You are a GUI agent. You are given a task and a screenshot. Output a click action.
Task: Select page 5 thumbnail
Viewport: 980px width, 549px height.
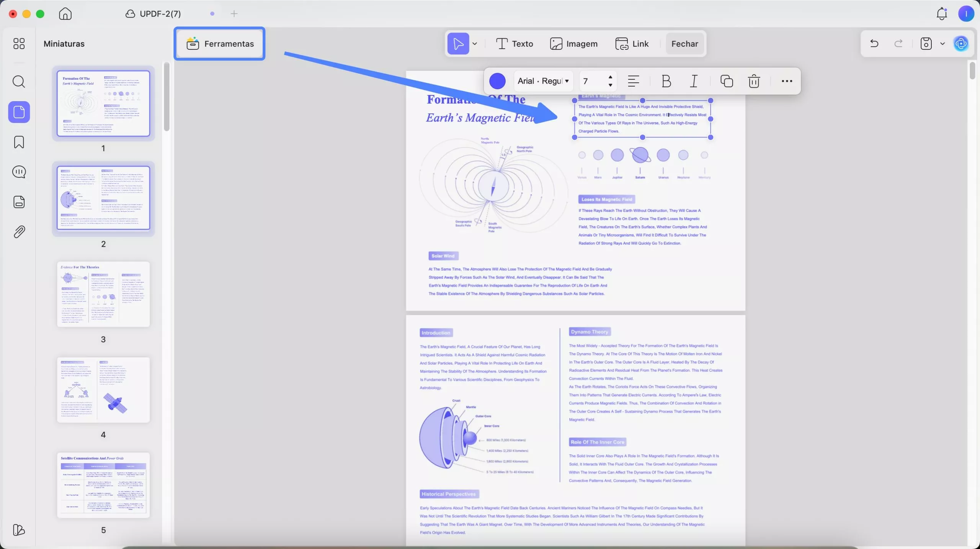pyautogui.click(x=103, y=485)
